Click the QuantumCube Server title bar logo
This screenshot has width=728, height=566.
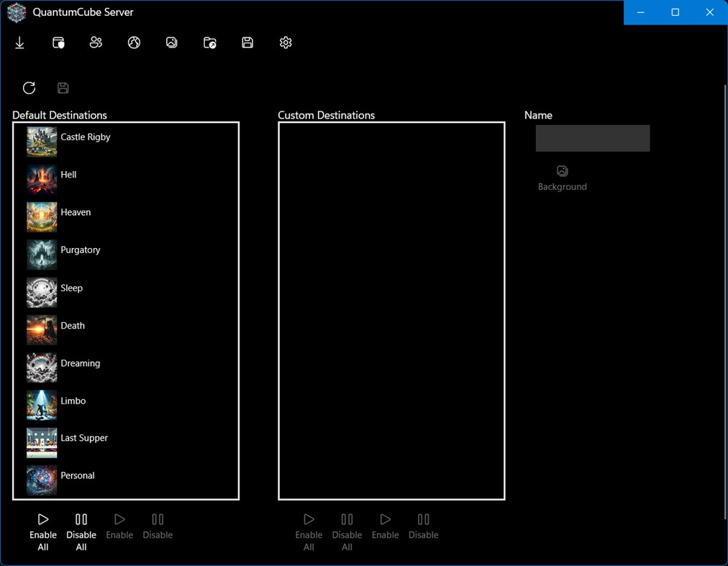point(16,12)
